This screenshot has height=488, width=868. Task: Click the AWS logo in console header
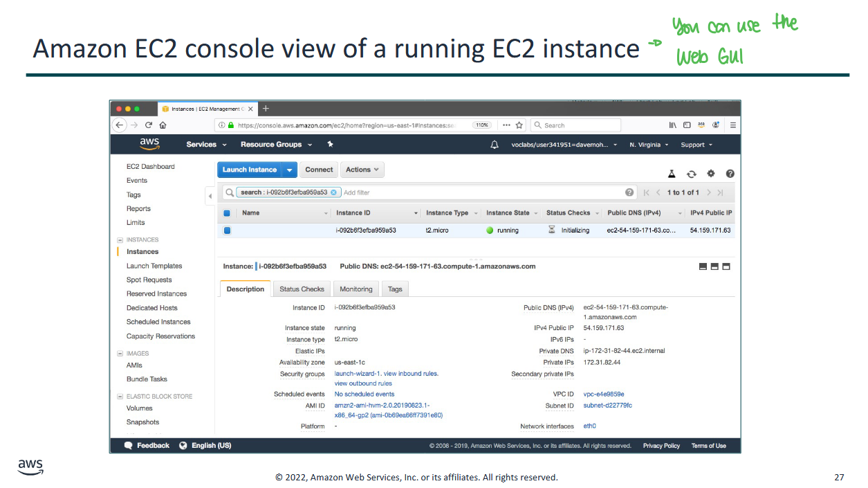149,143
